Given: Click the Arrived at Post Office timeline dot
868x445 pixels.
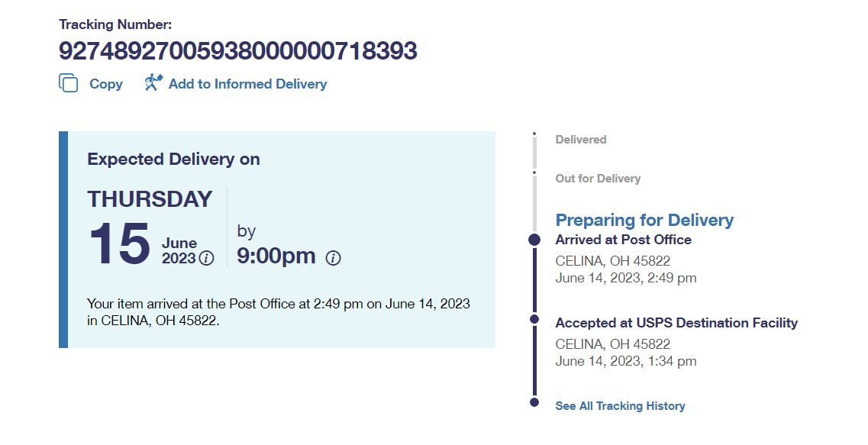Looking at the screenshot, I should (x=534, y=240).
